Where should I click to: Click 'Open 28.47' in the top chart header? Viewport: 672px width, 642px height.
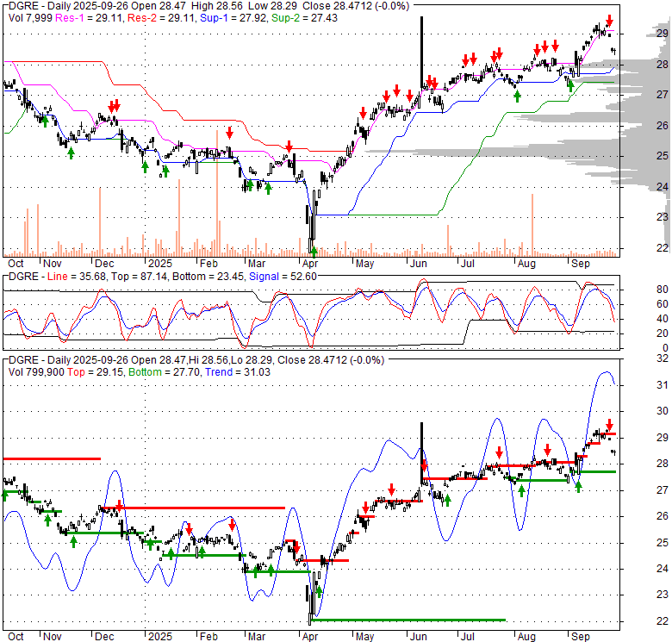tap(159, 6)
